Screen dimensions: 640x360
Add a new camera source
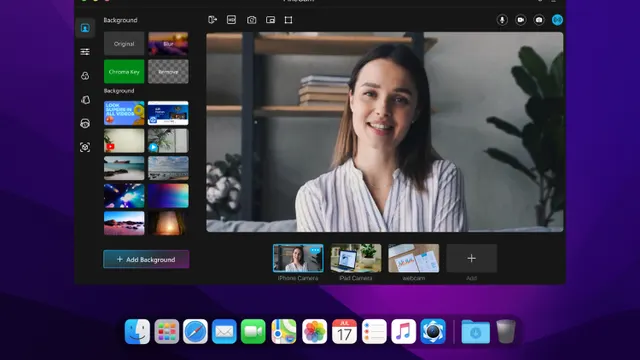471,258
